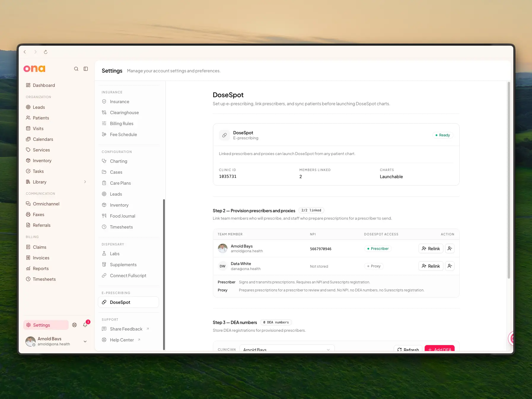The height and width of the screenshot is (399, 532).
Task: Expand the Library chevron
Action: (x=85, y=182)
